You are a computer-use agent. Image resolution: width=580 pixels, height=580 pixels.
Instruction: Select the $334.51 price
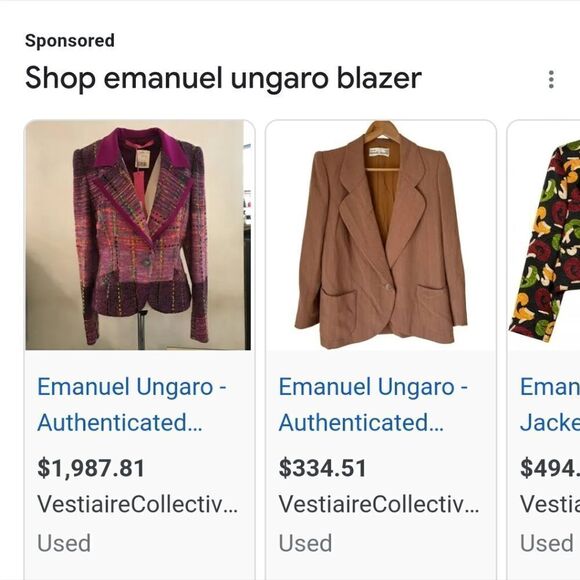(x=322, y=468)
